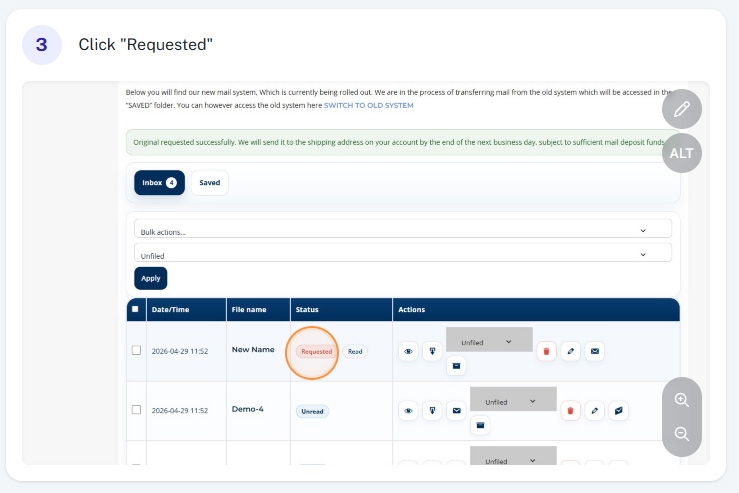Open the Unfiled dropdown in the third mail row
Viewport: 739px width, 493px height.
coord(513,456)
